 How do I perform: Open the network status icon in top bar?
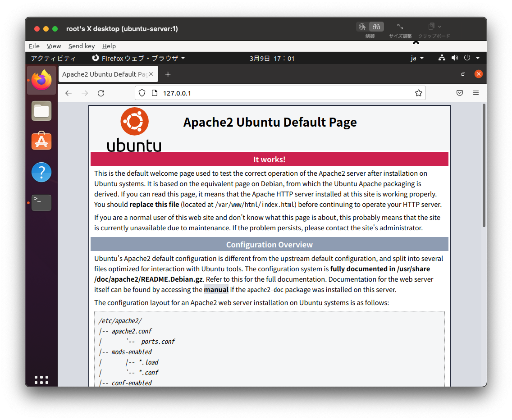pyautogui.click(x=442, y=58)
